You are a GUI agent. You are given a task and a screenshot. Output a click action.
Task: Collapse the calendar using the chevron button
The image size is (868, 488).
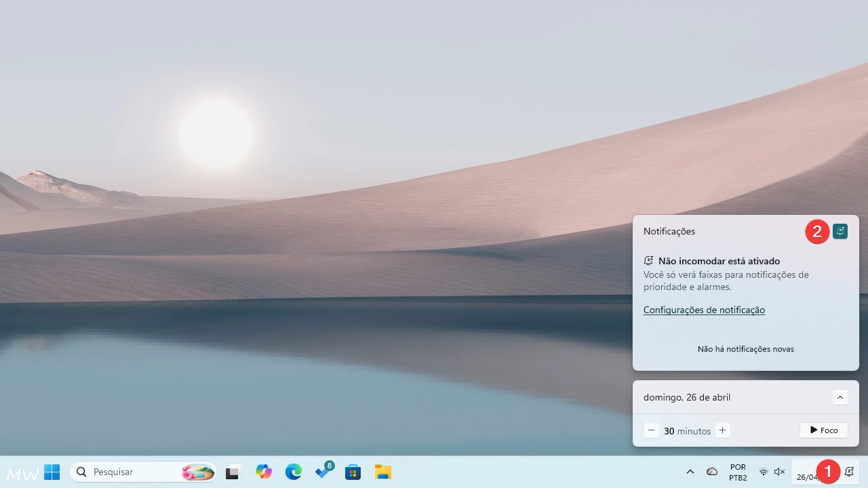(840, 397)
